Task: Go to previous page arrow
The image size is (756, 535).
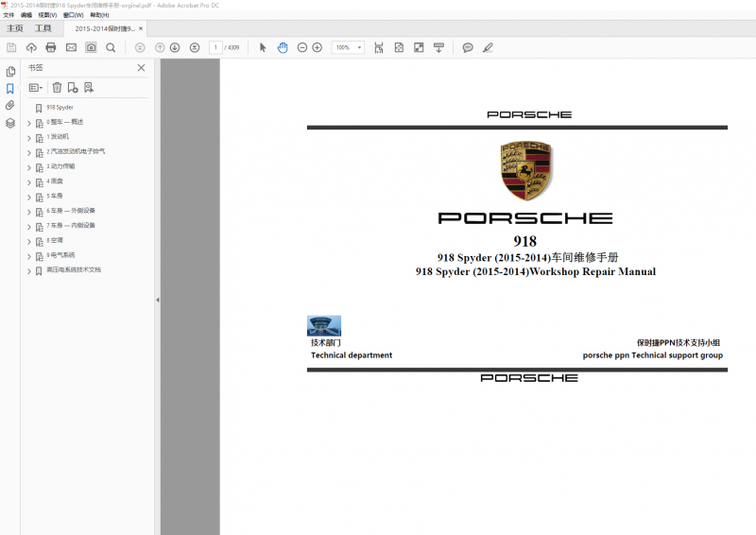Action: (160, 47)
